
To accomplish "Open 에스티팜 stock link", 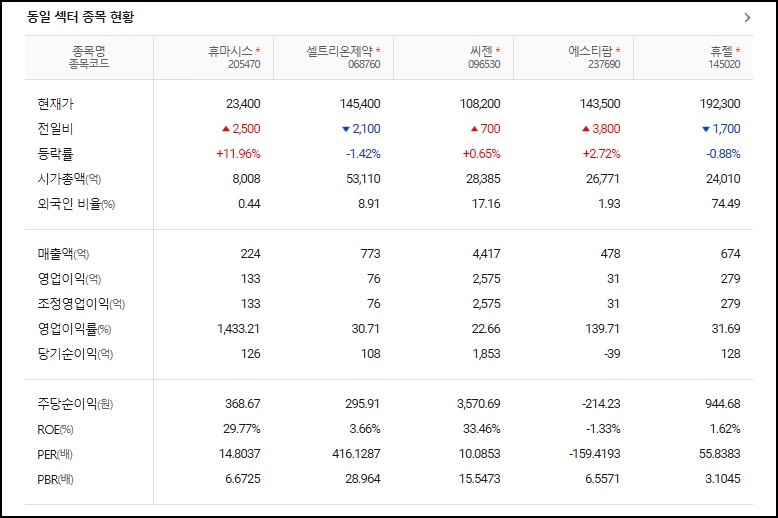I will tap(590, 51).
